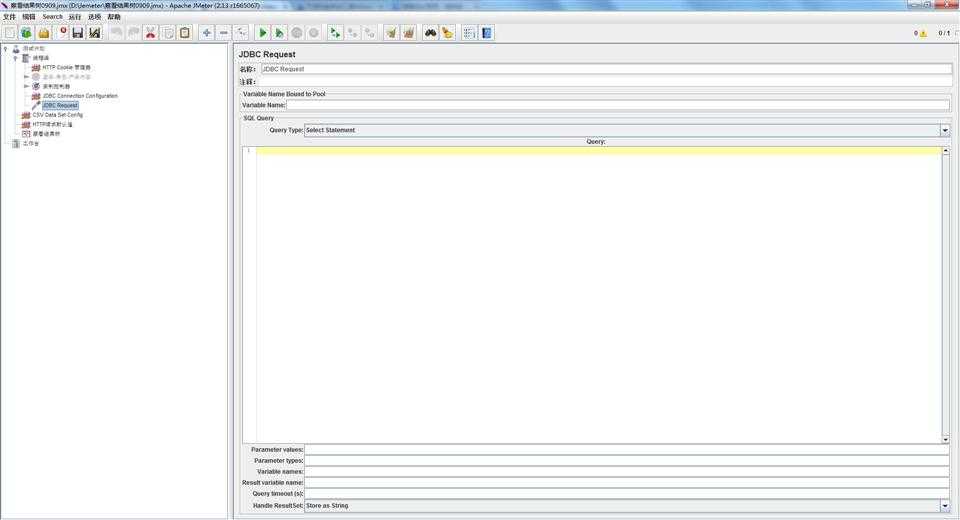The height and width of the screenshot is (520, 960).
Task: Select the workbench node at tree bottom
Action: [31, 143]
